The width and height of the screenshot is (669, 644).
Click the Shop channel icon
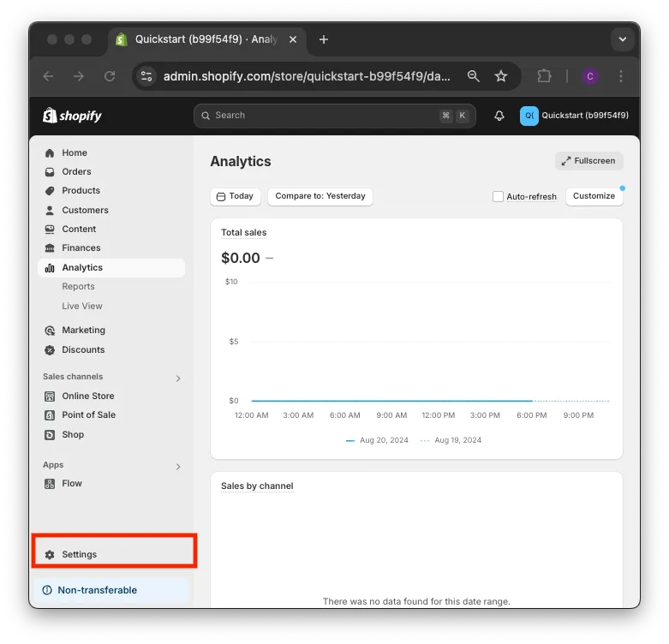tap(50, 434)
